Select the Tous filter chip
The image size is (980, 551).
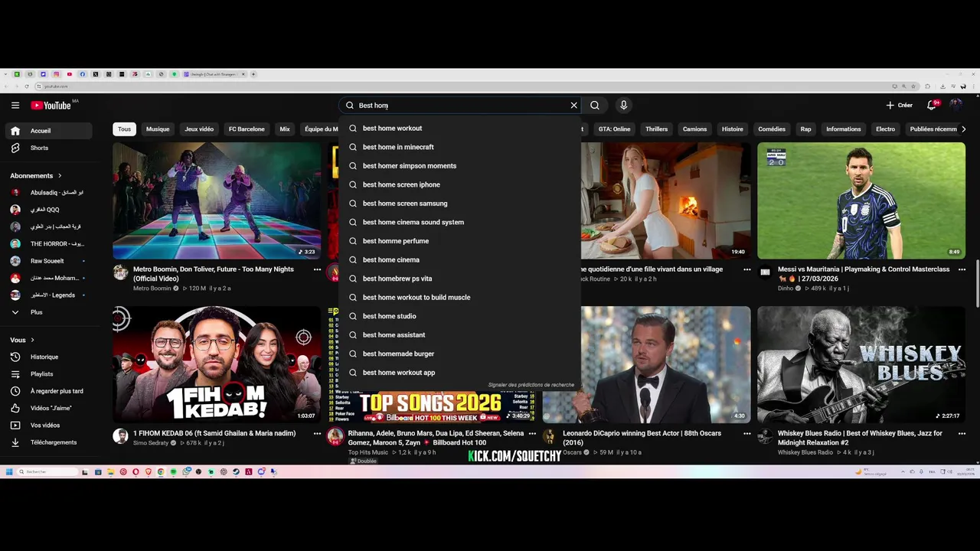coord(124,129)
